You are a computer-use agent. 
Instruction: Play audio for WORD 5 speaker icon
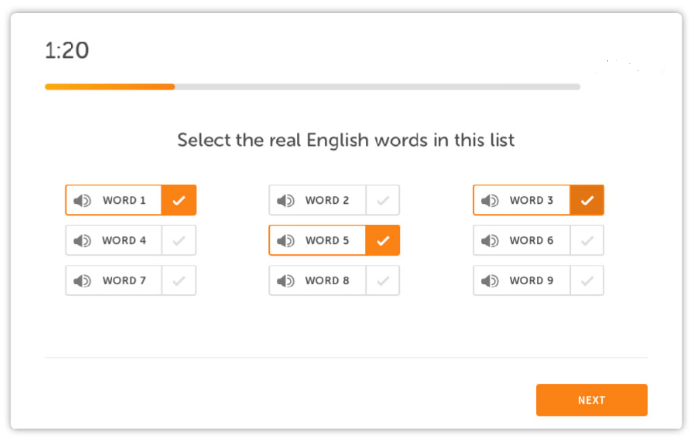[286, 241]
